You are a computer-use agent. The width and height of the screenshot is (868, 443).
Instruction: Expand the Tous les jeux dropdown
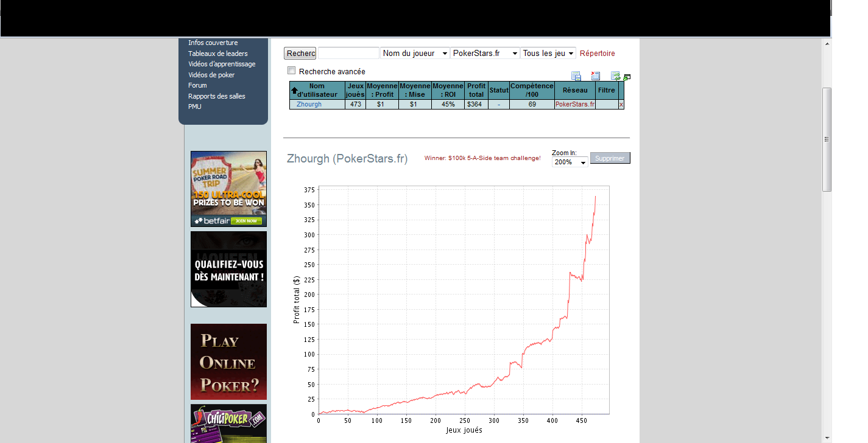click(548, 54)
